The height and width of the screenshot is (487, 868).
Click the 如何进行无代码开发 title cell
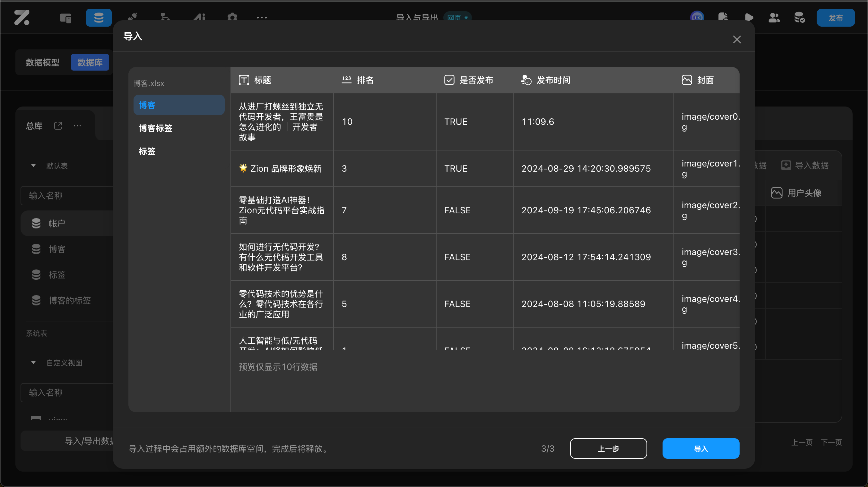pyautogui.click(x=282, y=257)
